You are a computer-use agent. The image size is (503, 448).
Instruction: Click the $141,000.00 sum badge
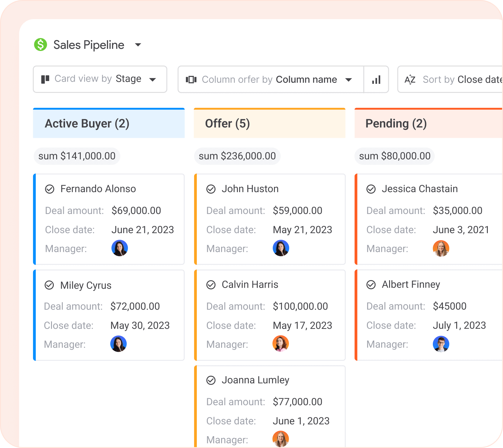pyautogui.click(x=77, y=156)
